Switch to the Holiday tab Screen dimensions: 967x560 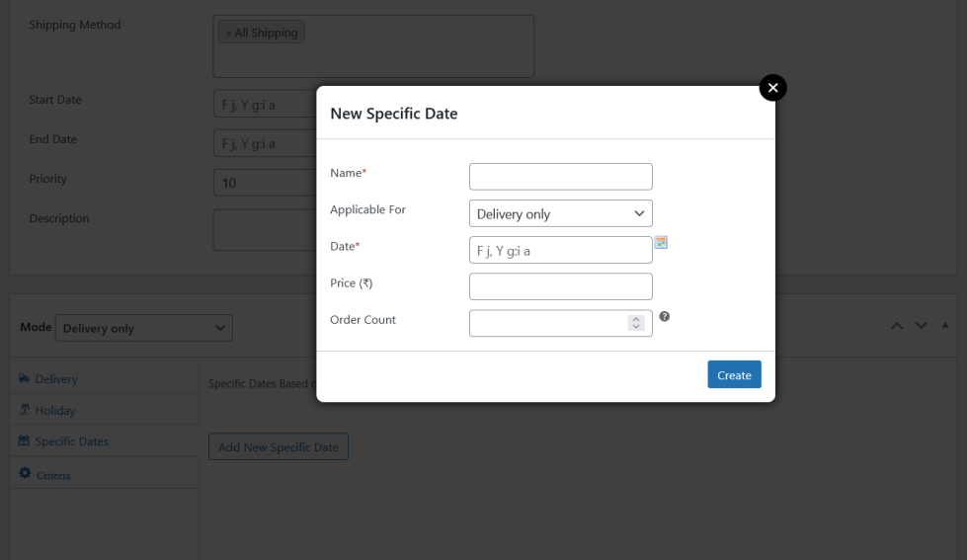click(55, 410)
